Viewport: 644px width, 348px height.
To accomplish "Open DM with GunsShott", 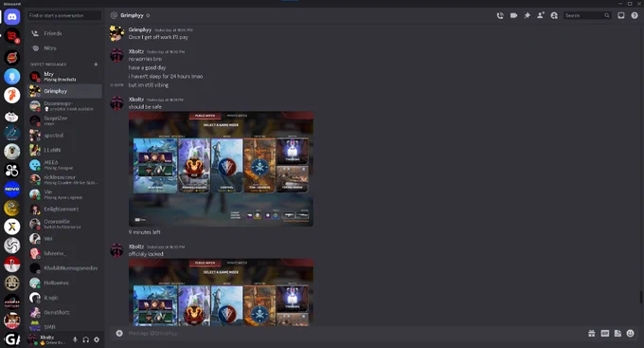I will click(x=64, y=312).
